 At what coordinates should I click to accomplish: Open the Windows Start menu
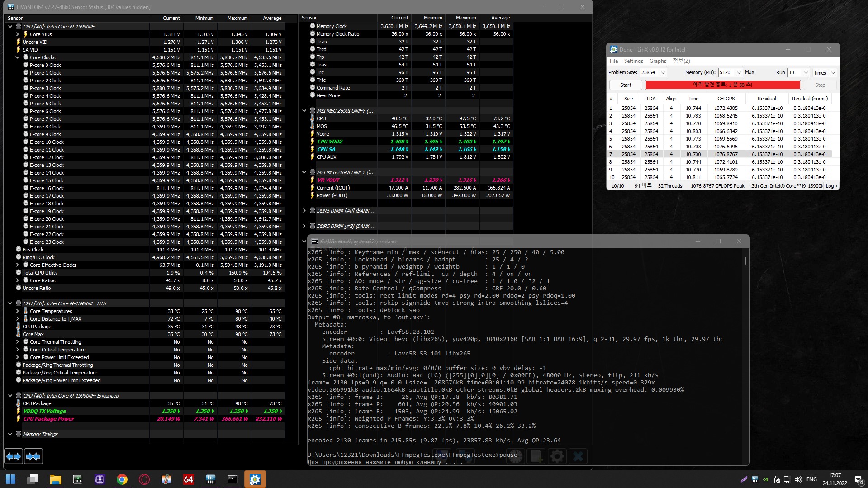10,479
